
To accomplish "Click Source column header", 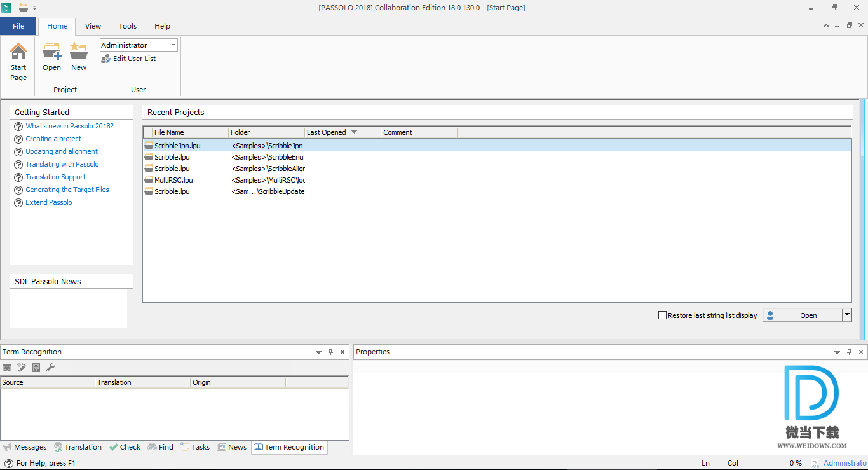I will tap(48, 382).
